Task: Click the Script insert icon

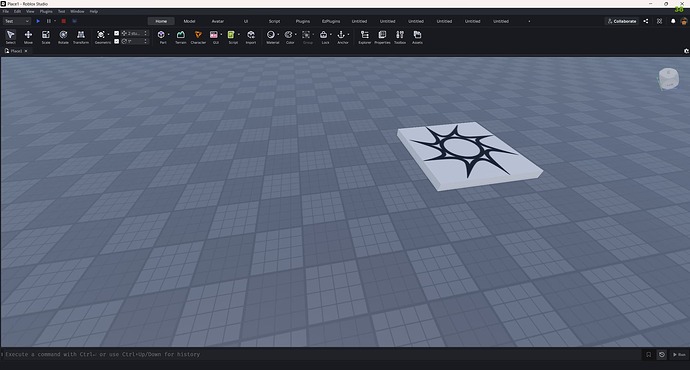Action: [231, 35]
